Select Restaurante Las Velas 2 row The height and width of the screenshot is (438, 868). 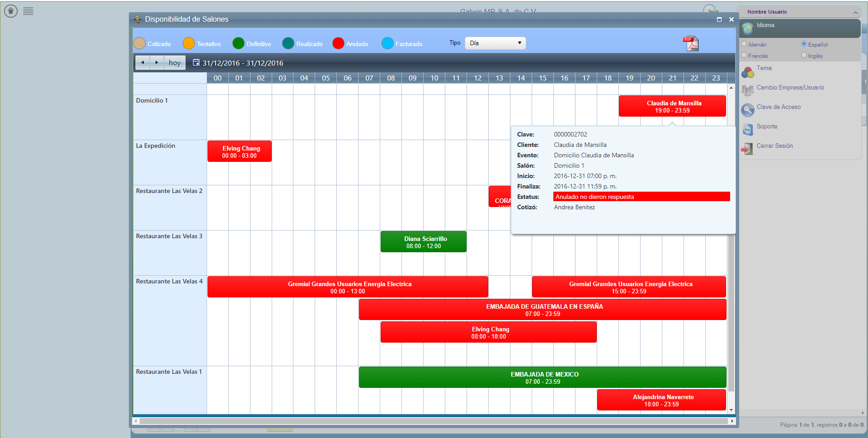pyautogui.click(x=170, y=207)
